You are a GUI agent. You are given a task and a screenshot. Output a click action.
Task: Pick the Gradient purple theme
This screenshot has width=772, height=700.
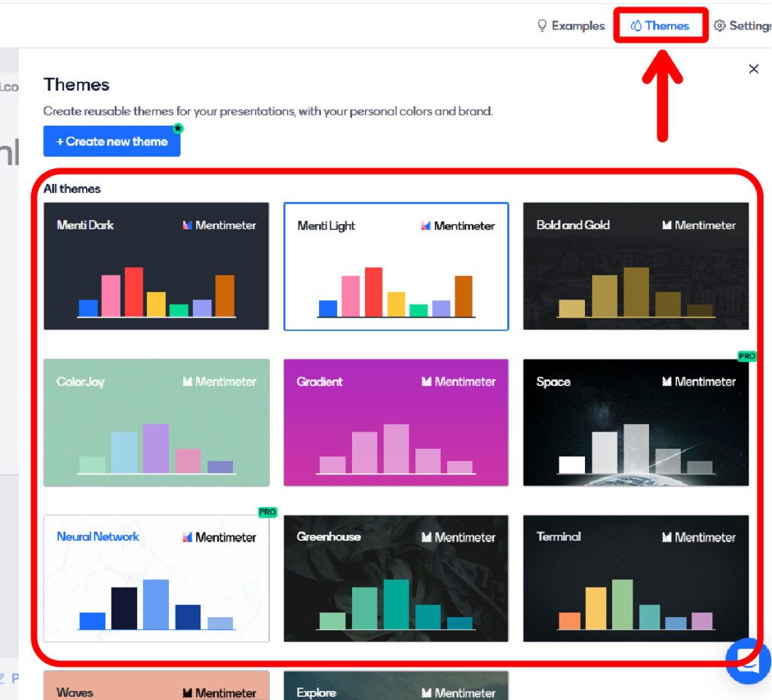(396, 422)
